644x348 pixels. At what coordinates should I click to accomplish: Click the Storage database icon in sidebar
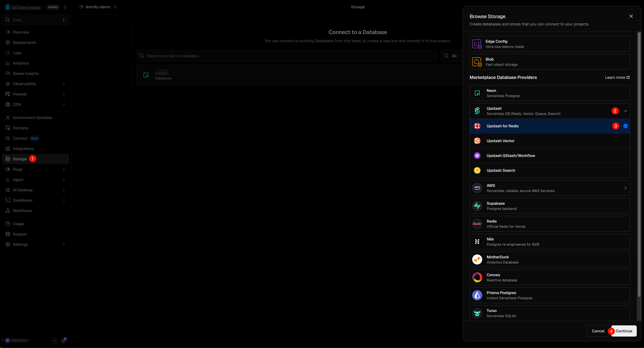tap(8, 159)
